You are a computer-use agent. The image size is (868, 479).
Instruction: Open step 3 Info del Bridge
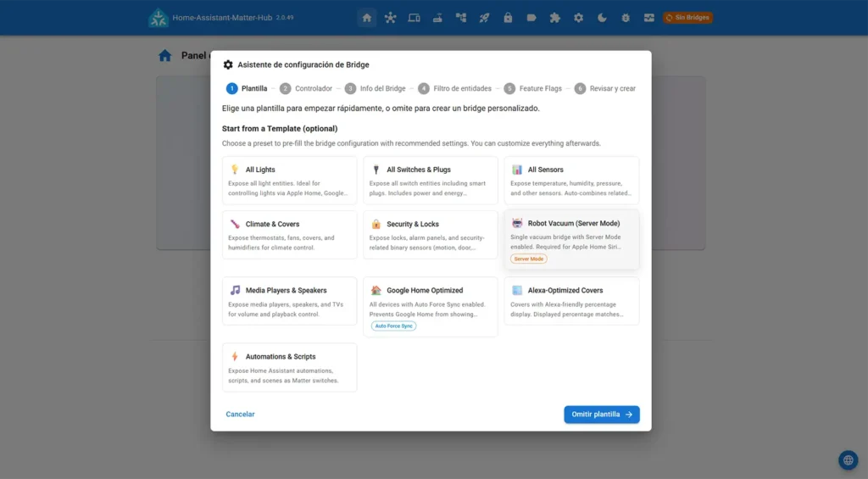(375, 89)
